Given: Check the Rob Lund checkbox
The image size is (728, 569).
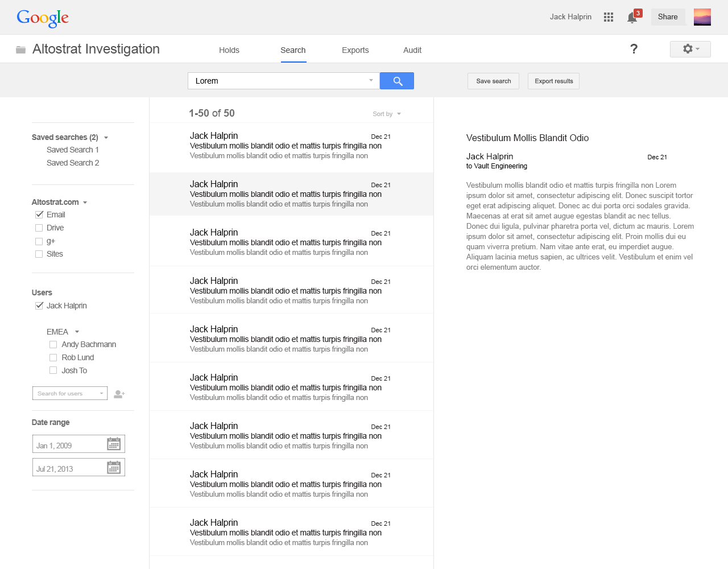Looking at the screenshot, I should tap(53, 358).
